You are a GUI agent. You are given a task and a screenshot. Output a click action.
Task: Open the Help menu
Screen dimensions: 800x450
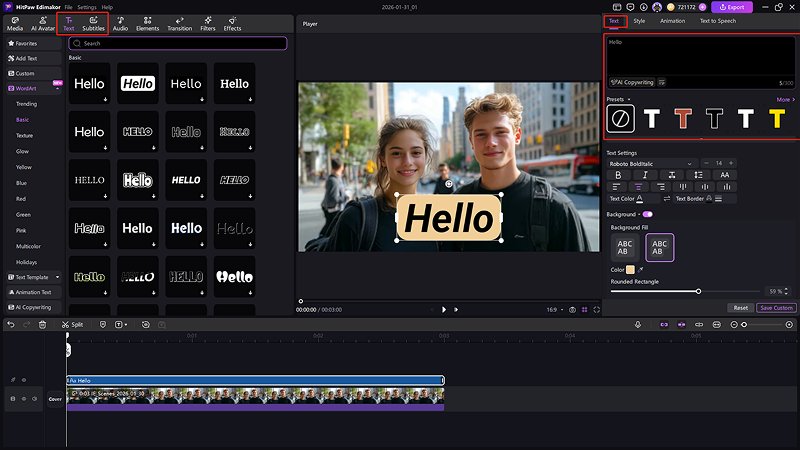(107, 7)
